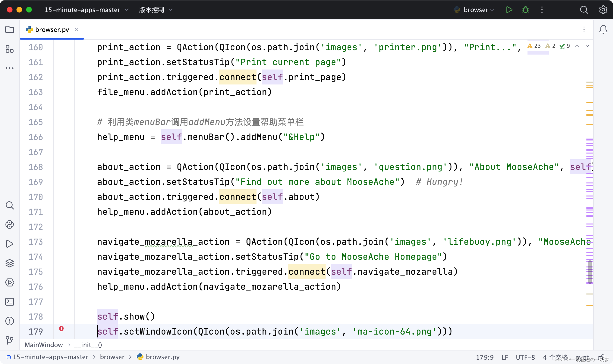Open the Terminal tool window

coord(10,301)
